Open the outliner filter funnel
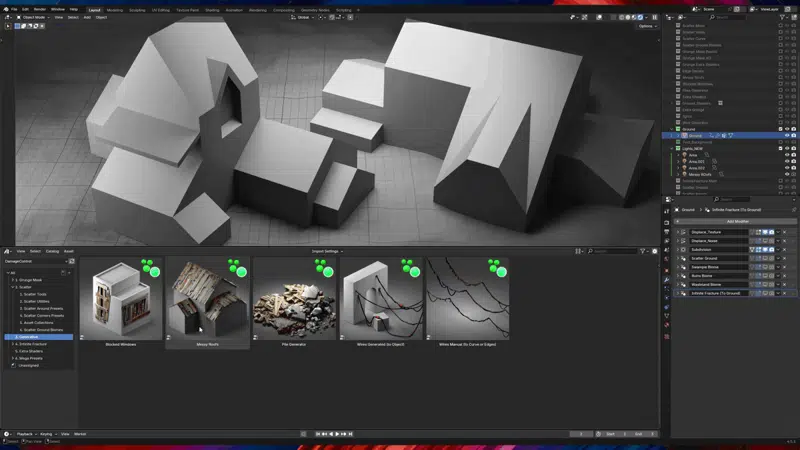The height and width of the screenshot is (450, 800). click(783, 17)
